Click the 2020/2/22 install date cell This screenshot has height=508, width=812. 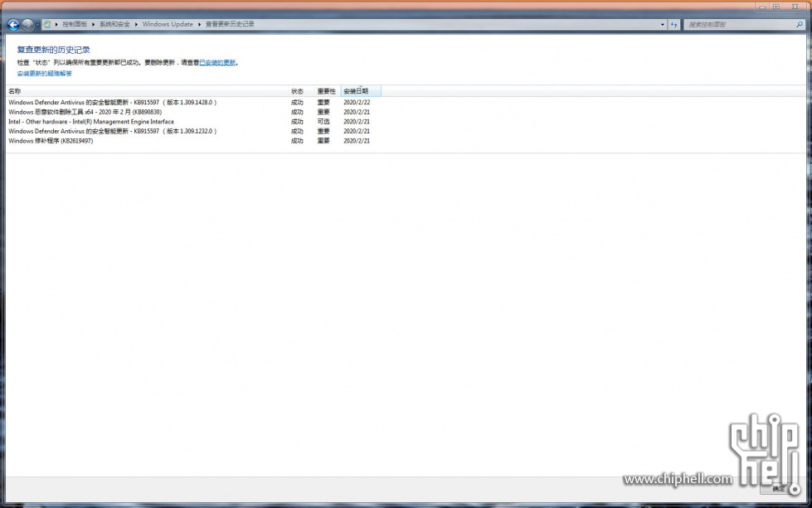tap(357, 103)
